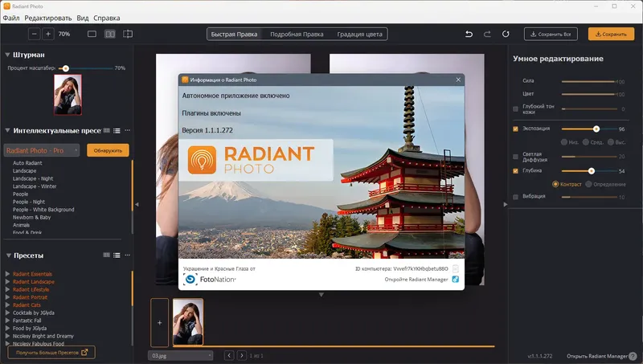Open the Вид menu
Screen dimensions: 643x364
[x=83, y=18]
